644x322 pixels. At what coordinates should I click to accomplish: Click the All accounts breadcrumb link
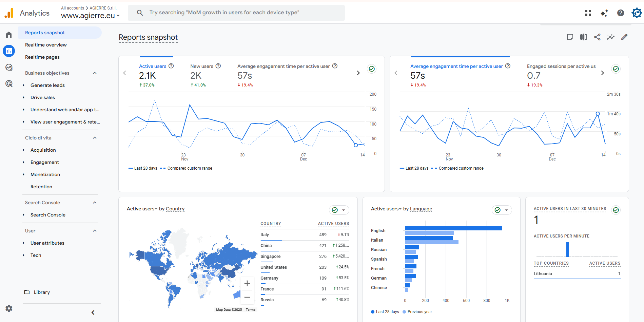tap(73, 8)
